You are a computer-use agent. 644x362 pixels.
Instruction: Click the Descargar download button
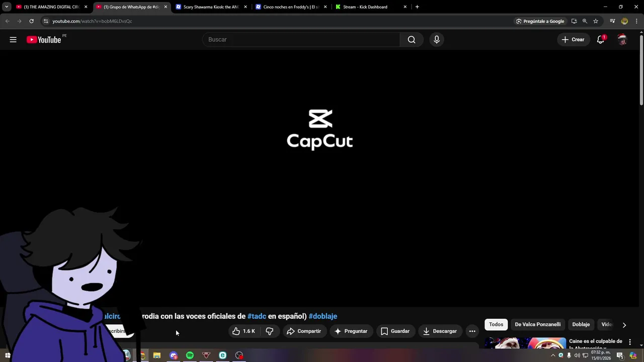(440, 331)
